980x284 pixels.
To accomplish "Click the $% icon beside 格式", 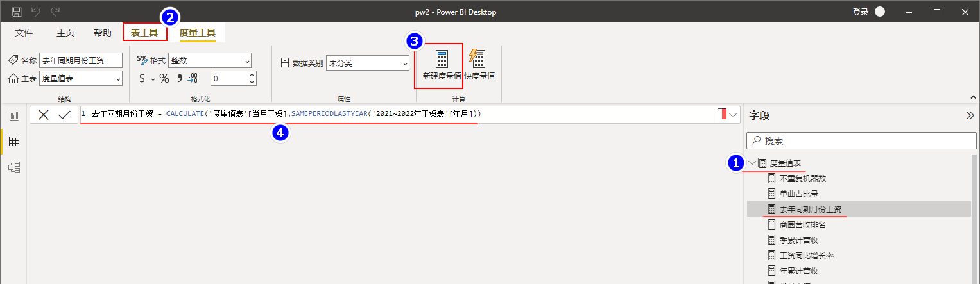I will click(x=142, y=60).
